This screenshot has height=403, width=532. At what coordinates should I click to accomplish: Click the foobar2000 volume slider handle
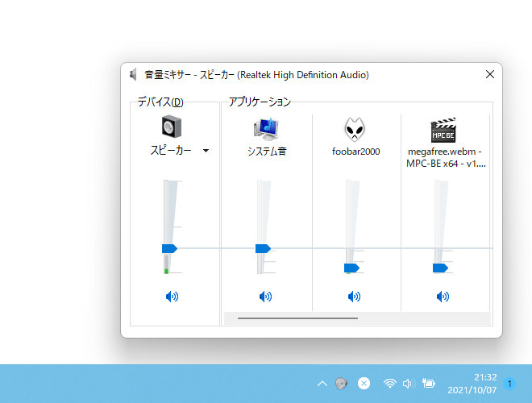point(351,268)
